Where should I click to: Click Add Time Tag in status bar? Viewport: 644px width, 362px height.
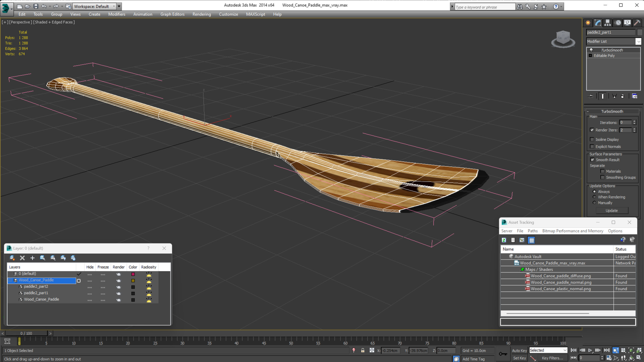(474, 359)
